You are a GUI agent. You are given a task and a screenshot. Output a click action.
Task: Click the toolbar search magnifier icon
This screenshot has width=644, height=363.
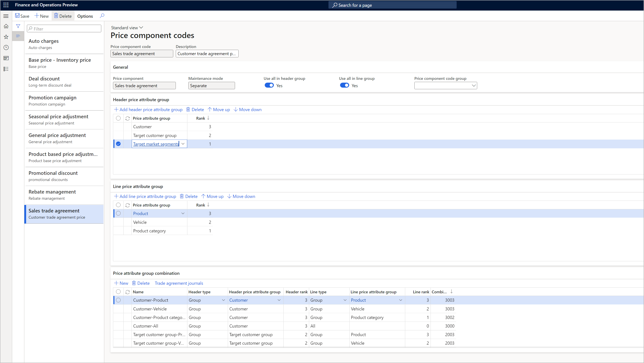[x=102, y=16]
